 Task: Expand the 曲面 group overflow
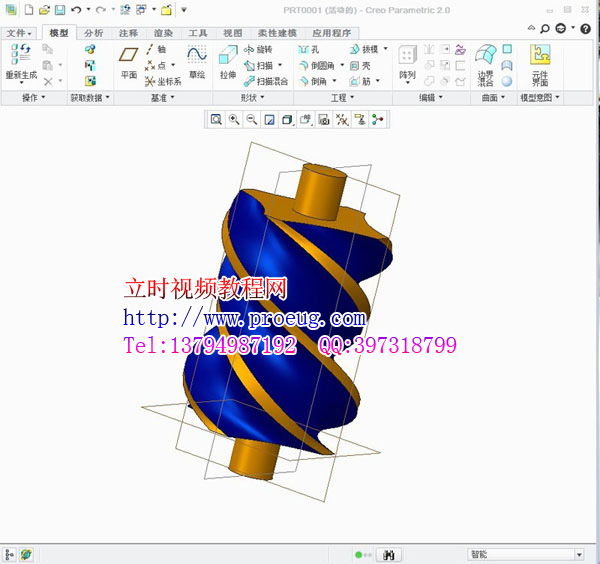coord(493,98)
